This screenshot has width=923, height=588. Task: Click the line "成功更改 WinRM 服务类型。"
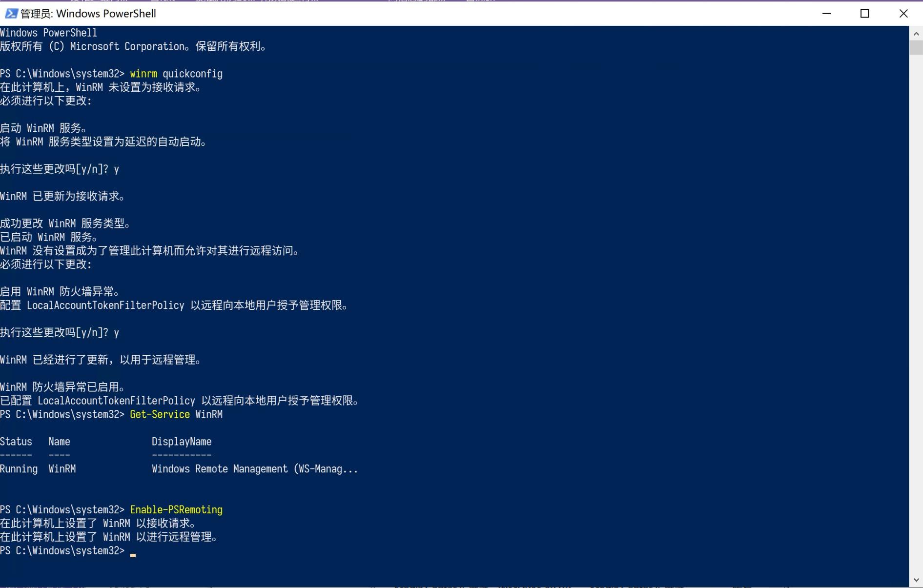[x=66, y=223]
